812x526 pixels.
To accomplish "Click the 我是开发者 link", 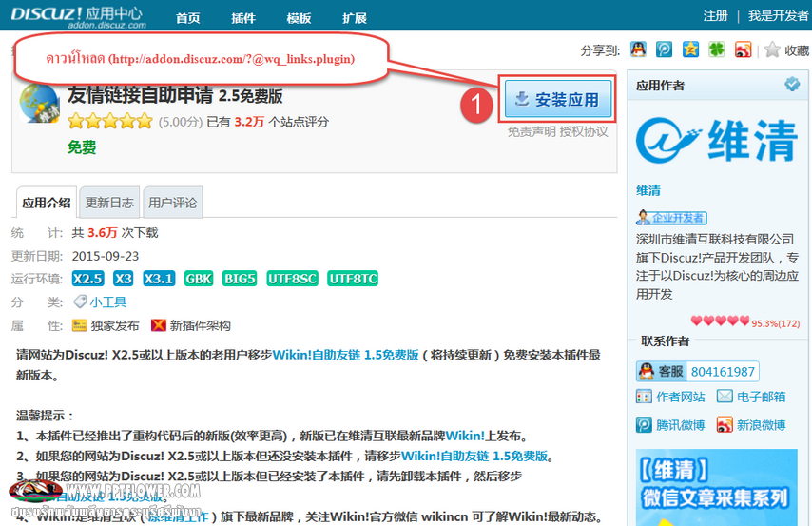I will [x=779, y=16].
